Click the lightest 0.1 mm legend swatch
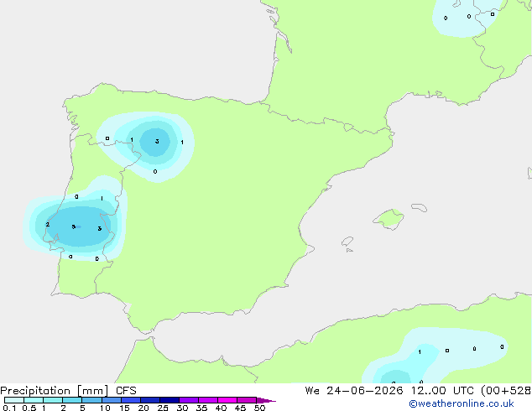Image resolution: width=532 pixels, height=411 pixels. coord(14,400)
